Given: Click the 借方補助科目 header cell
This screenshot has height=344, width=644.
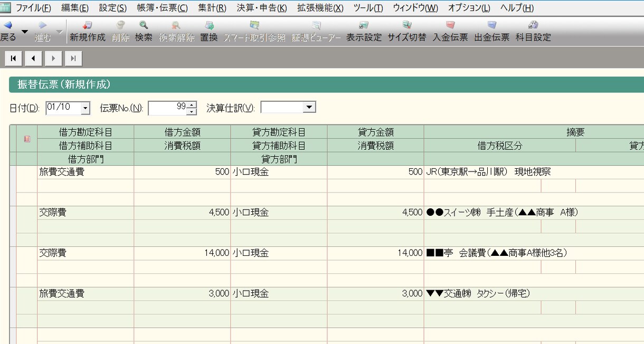Looking at the screenshot, I should [x=86, y=146].
